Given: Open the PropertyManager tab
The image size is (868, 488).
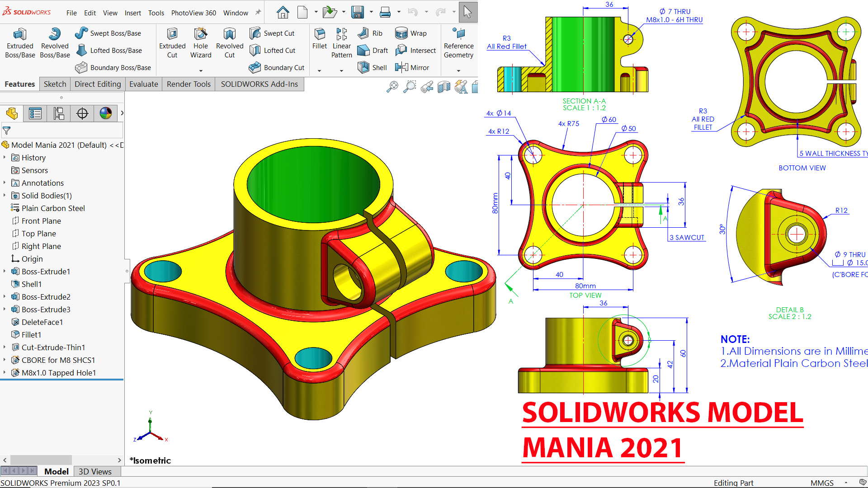Looking at the screenshot, I should tap(35, 113).
